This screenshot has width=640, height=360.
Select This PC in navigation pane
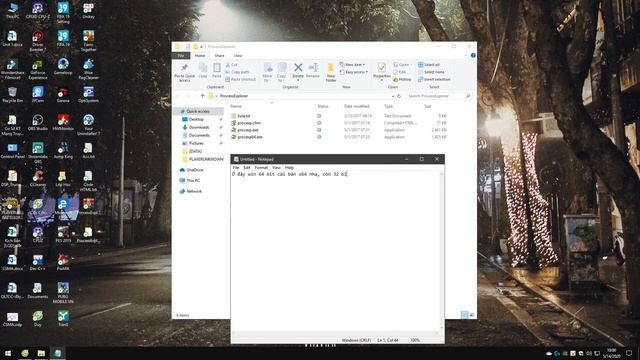click(x=193, y=180)
